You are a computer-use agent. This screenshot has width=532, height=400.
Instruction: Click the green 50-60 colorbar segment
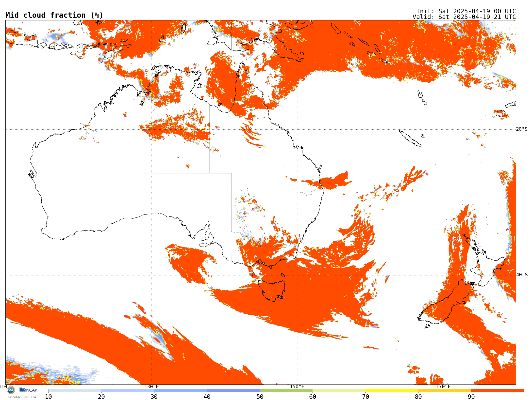(286, 391)
